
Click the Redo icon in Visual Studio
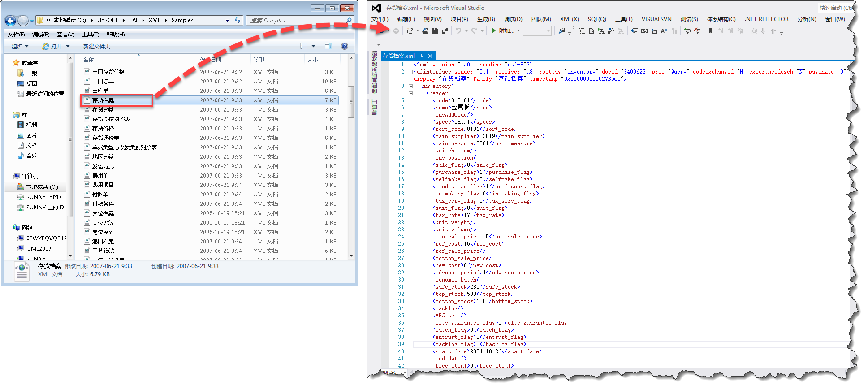(x=474, y=31)
